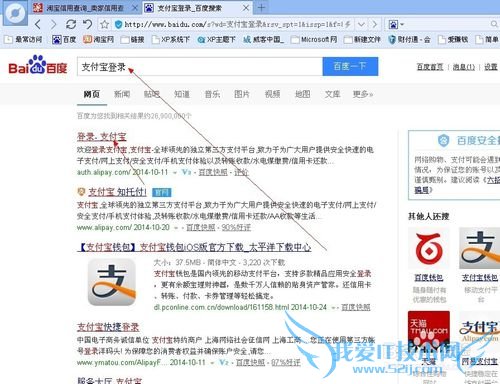Go forward with the forward arrow
Screen dimensions: 500x384
53,24
